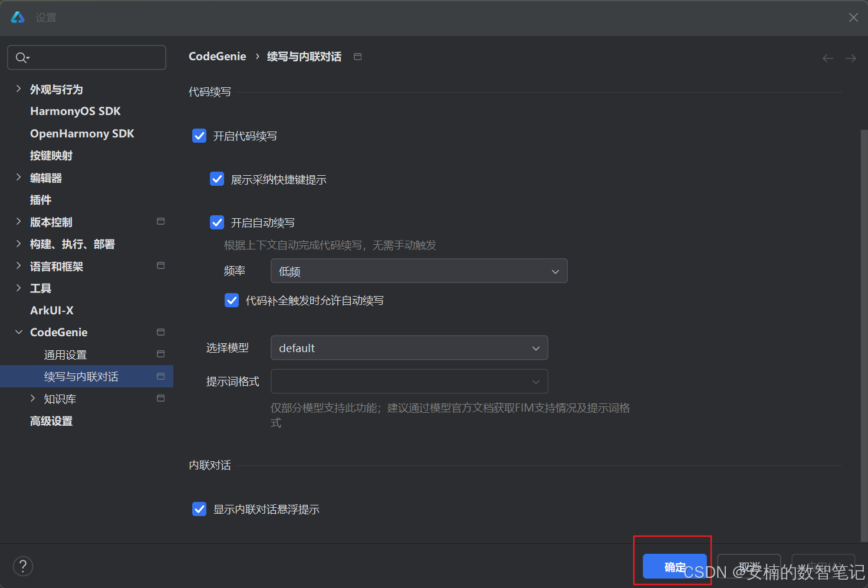Click project icon next to 语言和框架

coord(160,265)
